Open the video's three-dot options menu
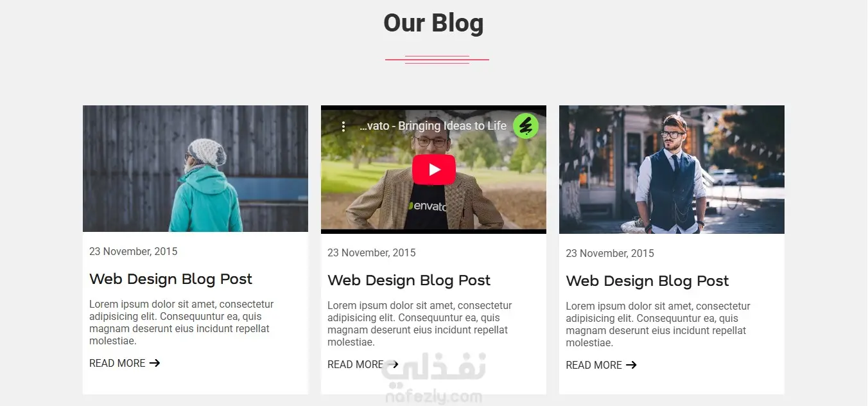Image resolution: width=868 pixels, height=406 pixels. point(343,127)
